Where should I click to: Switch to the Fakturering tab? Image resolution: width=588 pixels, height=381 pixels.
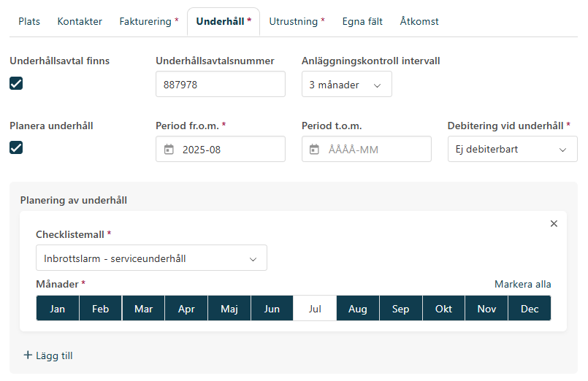[148, 22]
